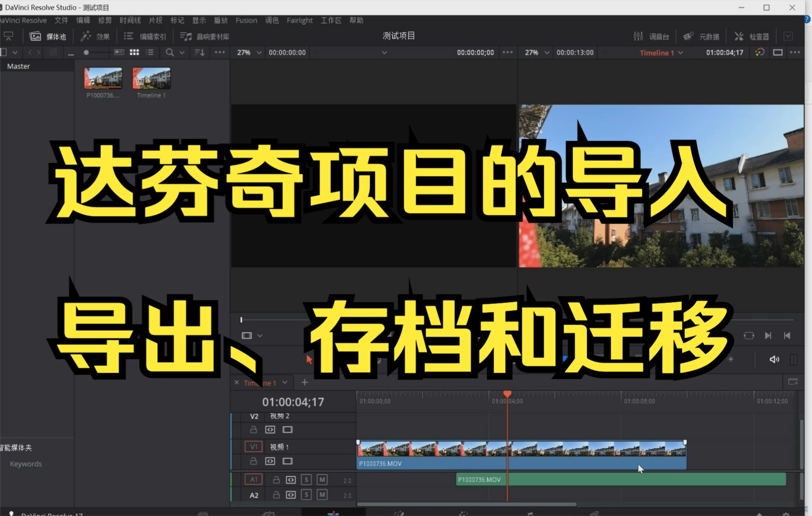This screenshot has height=516, width=812.
Task: Click the add new timeline plus button
Action: point(304,382)
